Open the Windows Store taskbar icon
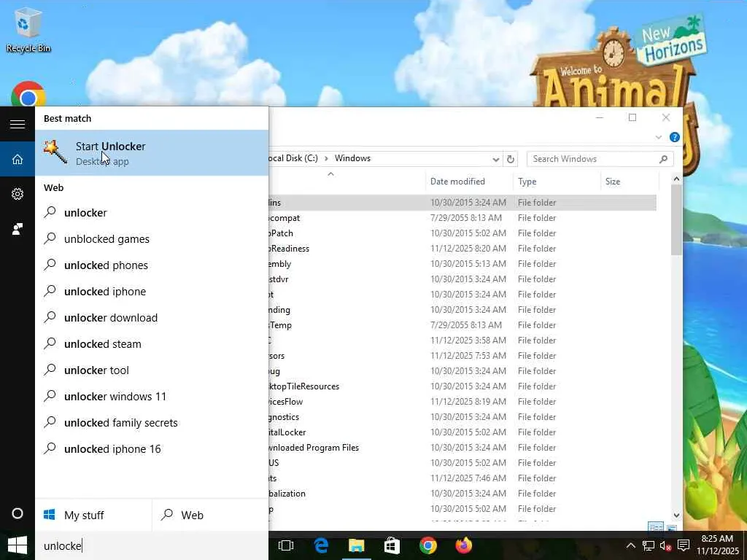The width and height of the screenshot is (747, 560). point(392,545)
